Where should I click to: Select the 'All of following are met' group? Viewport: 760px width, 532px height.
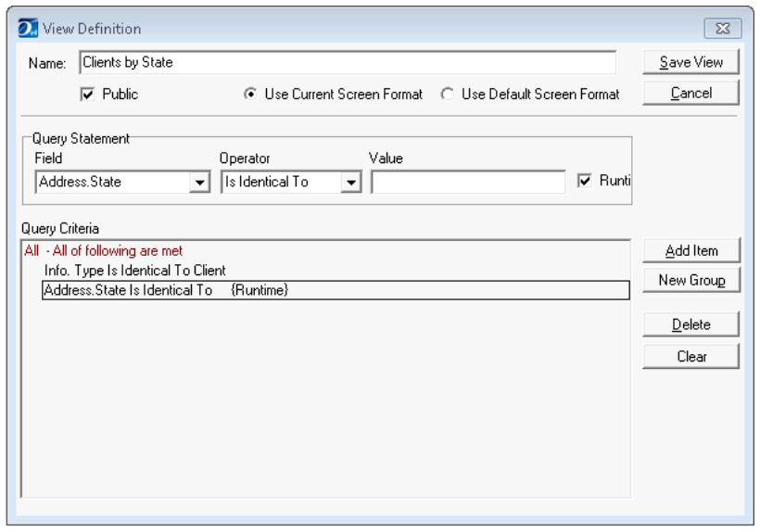[103, 251]
